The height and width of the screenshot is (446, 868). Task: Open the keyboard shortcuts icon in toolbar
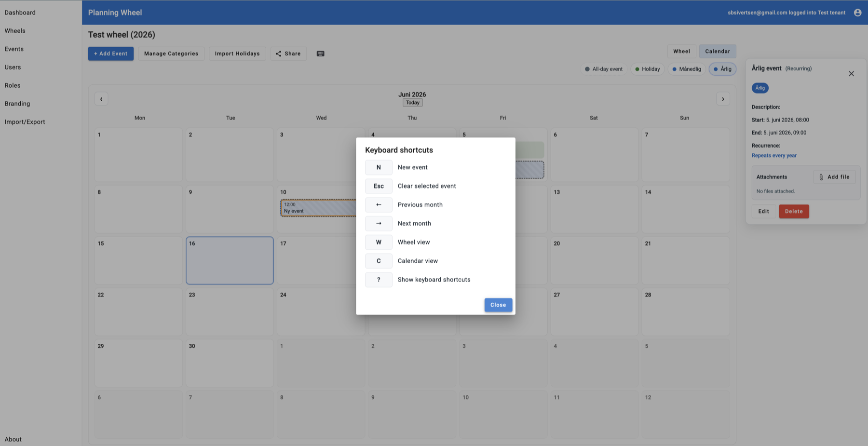pos(320,54)
